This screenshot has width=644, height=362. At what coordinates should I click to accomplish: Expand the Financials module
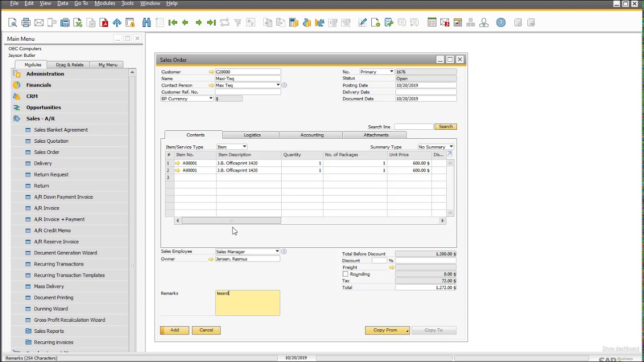click(x=39, y=85)
